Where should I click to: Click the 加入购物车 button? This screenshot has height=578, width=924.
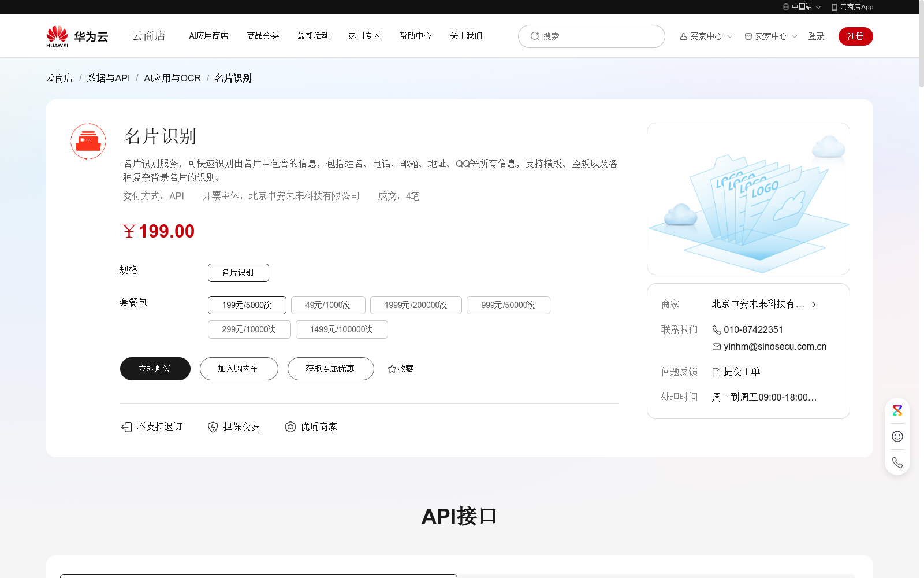[x=239, y=369]
